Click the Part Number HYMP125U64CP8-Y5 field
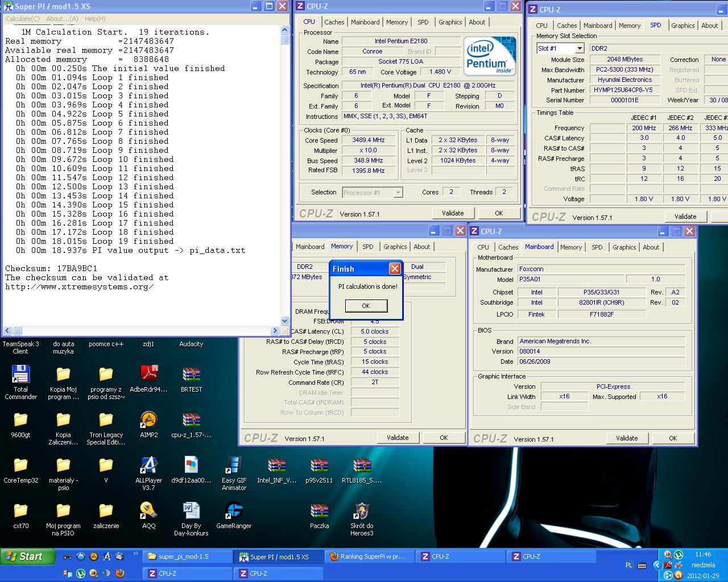The height and width of the screenshot is (582, 728). click(624, 90)
